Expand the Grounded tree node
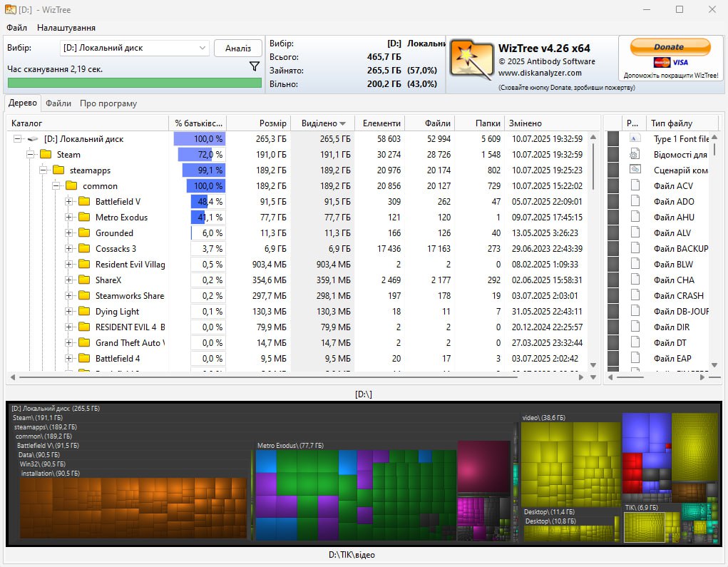This screenshot has height=567, width=728. coord(68,233)
